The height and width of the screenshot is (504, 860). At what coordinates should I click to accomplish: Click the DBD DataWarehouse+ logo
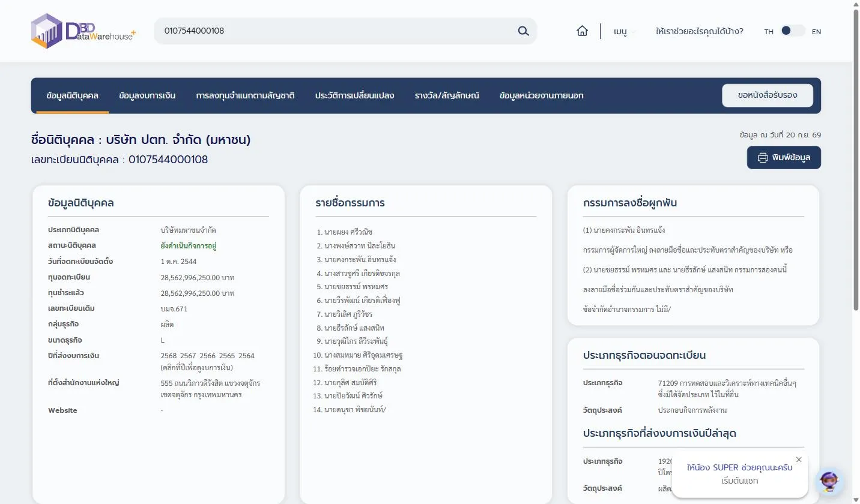tap(83, 31)
